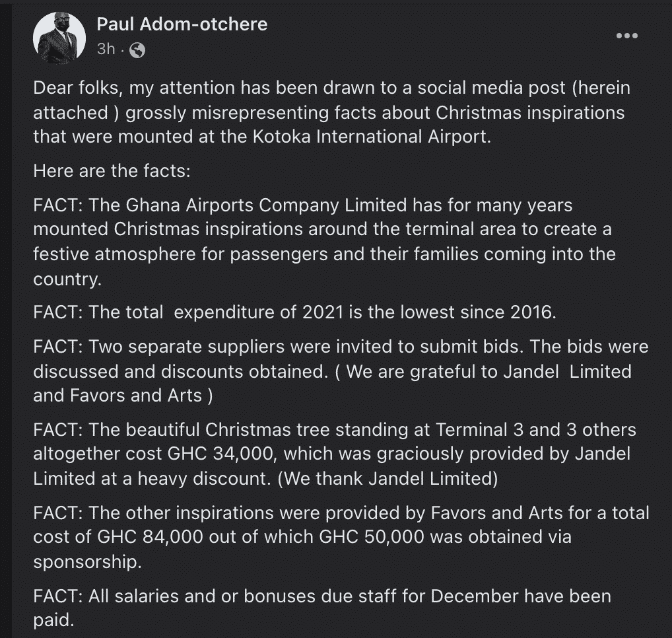The width and height of the screenshot is (672, 638).
Task: Click the amount 'GHC 84,000'
Action: tap(150, 537)
